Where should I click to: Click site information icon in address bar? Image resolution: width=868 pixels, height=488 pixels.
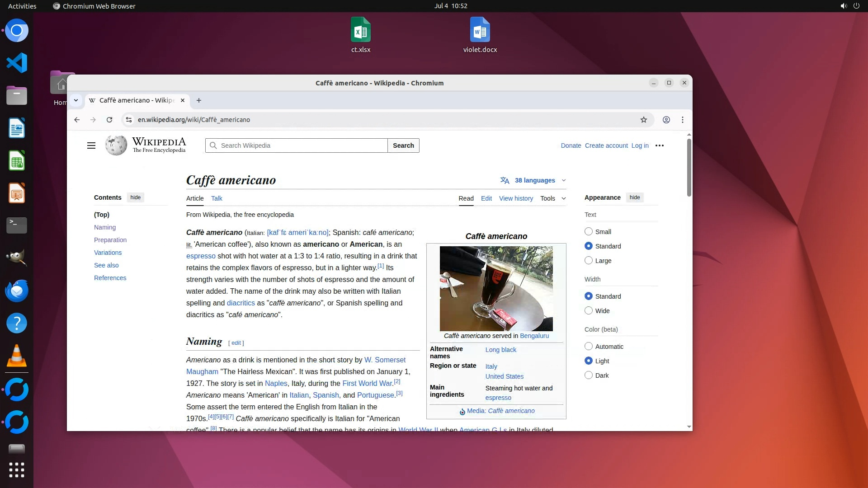point(129,120)
